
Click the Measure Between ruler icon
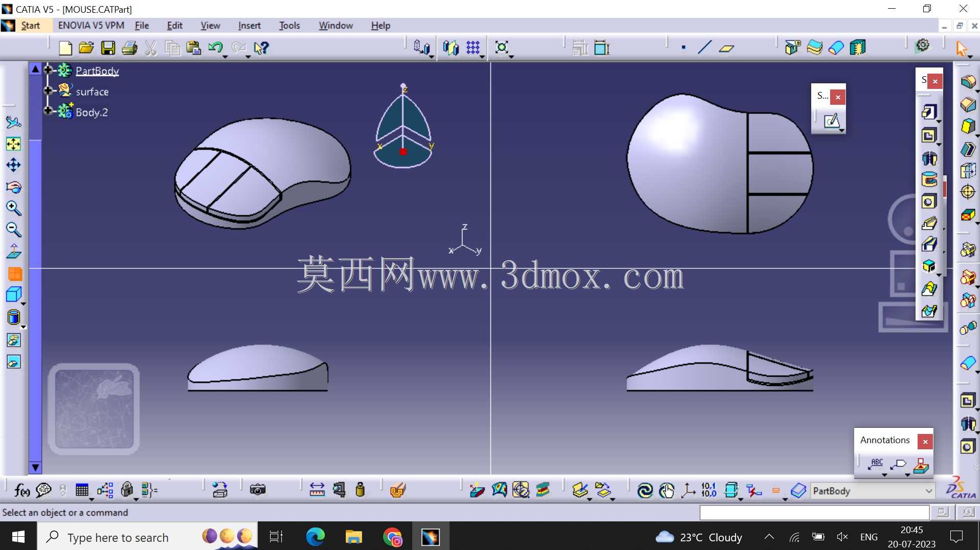coord(317,490)
